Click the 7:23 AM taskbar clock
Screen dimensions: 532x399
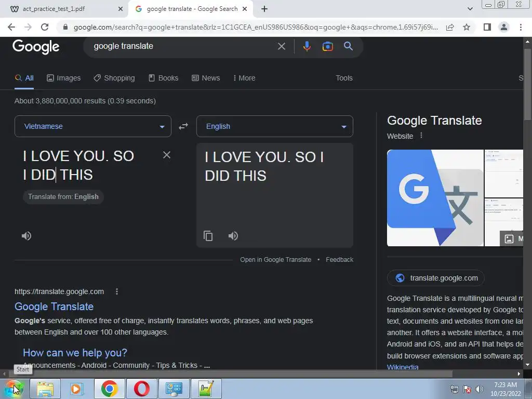[506, 389]
